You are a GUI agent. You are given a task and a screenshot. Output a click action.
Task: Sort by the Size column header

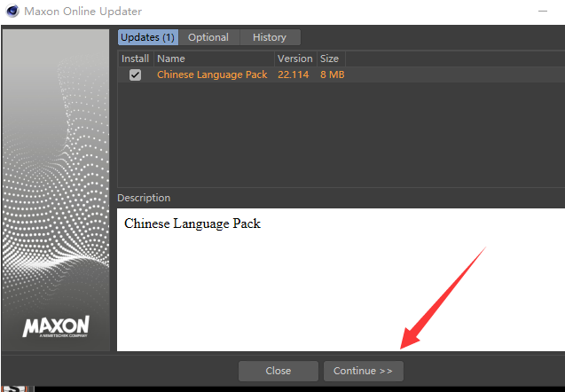pos(331,59)
